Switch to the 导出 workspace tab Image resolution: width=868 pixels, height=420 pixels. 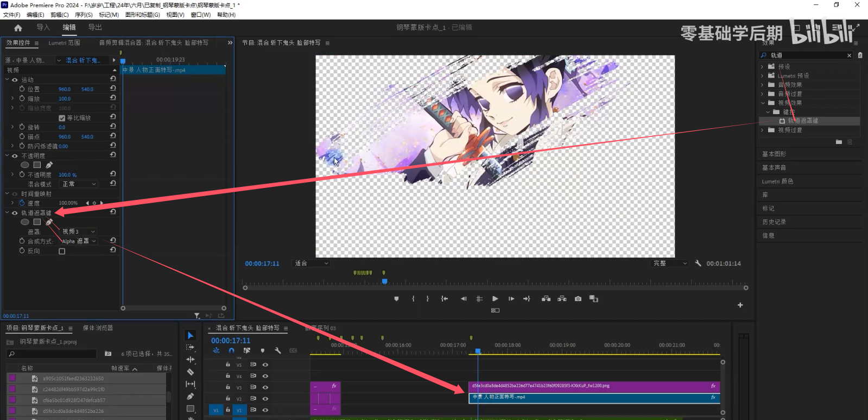(x=95, y=27)
